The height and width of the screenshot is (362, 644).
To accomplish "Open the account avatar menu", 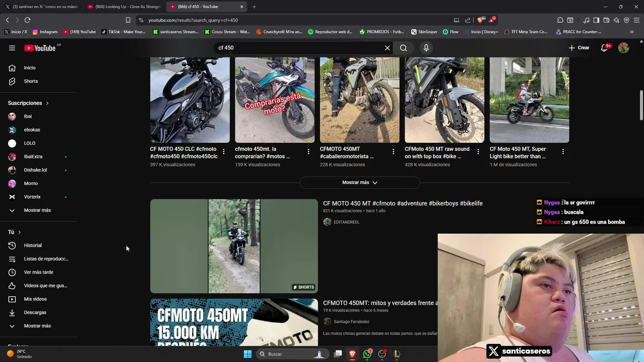I will tap(623, 48).
